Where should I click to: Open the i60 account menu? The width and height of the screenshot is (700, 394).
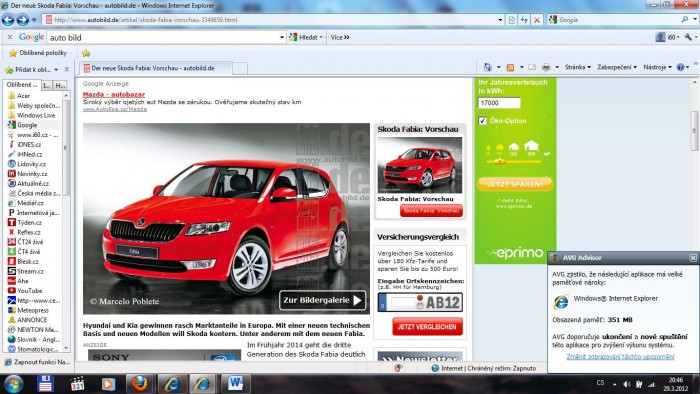pyautogui.click(x=667, y=37)
